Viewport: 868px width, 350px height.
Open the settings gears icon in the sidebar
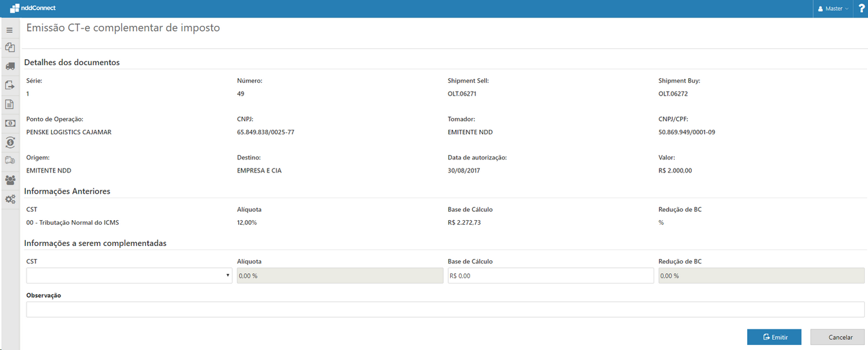tap(10, 199)
